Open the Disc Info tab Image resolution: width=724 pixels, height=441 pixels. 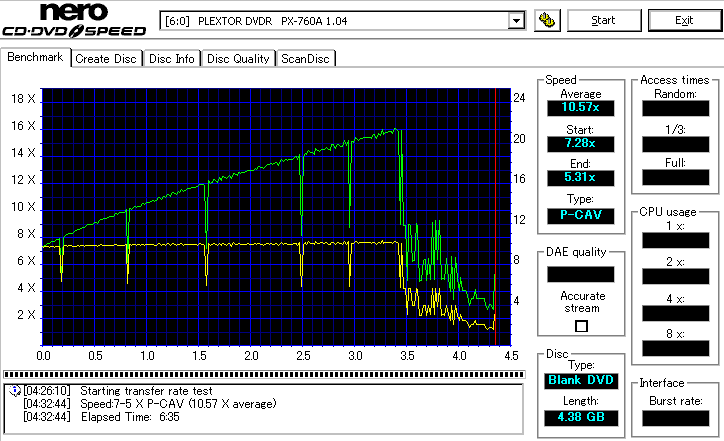coord(172,59)
